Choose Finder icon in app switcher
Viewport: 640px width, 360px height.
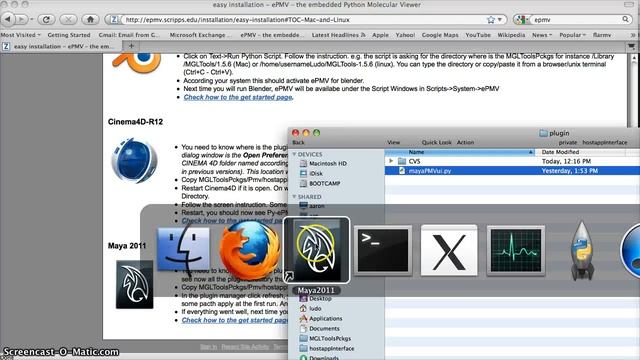coord(183,249)
